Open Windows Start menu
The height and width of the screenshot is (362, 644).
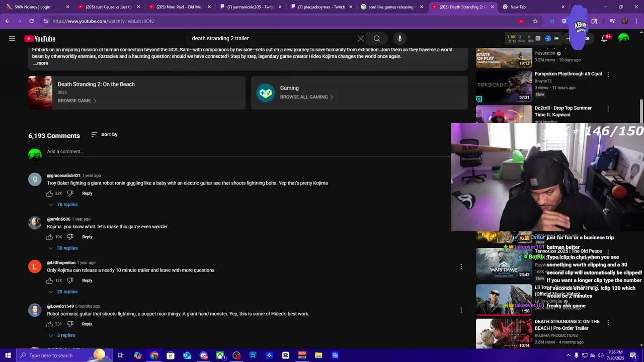(8, 355)
